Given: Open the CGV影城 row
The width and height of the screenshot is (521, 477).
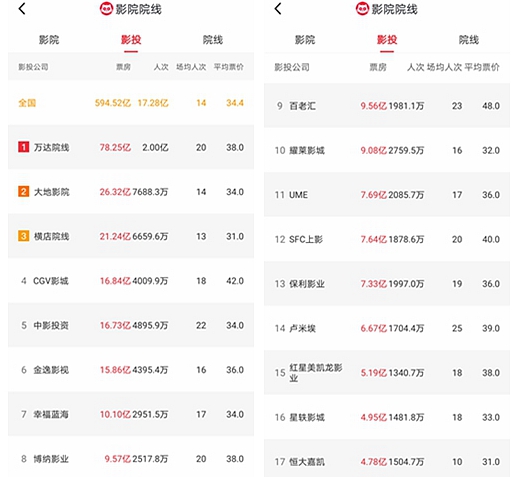Looking at the screenshot, I should click(131, 281).
